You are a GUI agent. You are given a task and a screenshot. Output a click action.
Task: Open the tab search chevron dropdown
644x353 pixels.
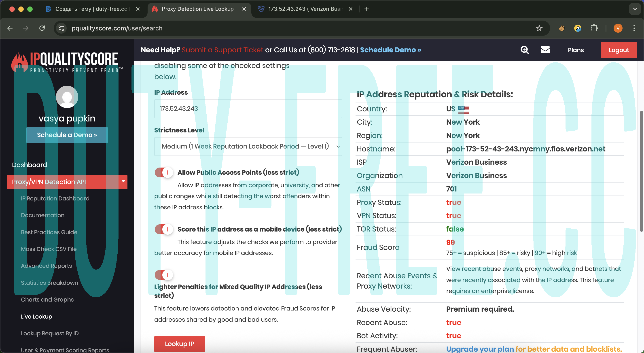click(635, 9)
